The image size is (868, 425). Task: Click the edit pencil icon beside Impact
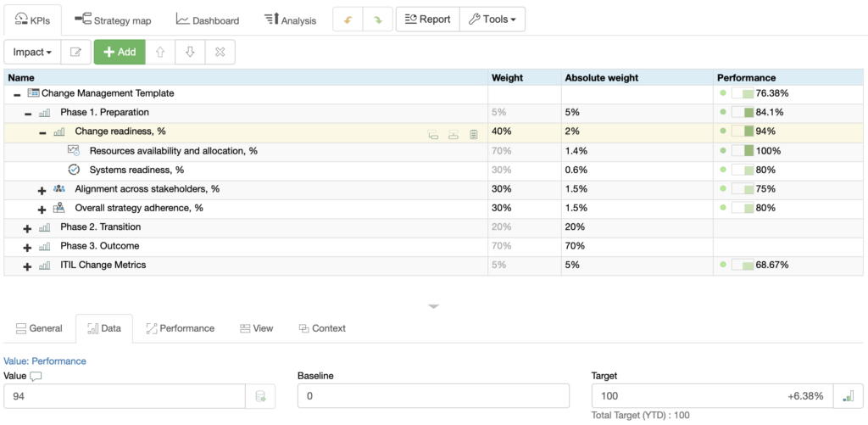point(75,52)
